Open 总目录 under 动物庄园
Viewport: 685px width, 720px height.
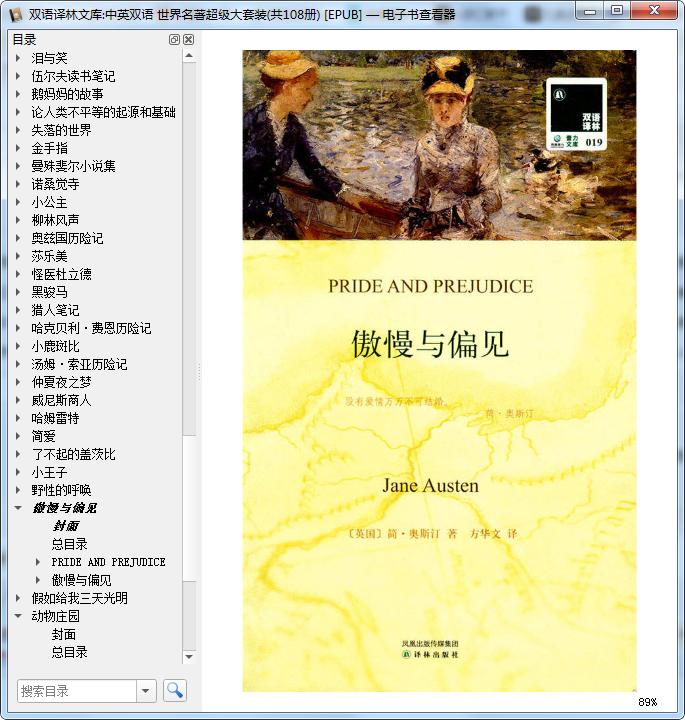tap(69, 652)
